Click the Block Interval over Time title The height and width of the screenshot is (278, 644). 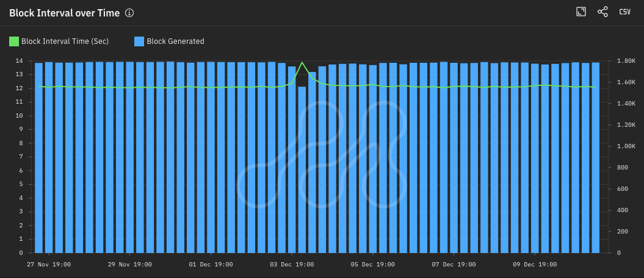click(64, 13)
